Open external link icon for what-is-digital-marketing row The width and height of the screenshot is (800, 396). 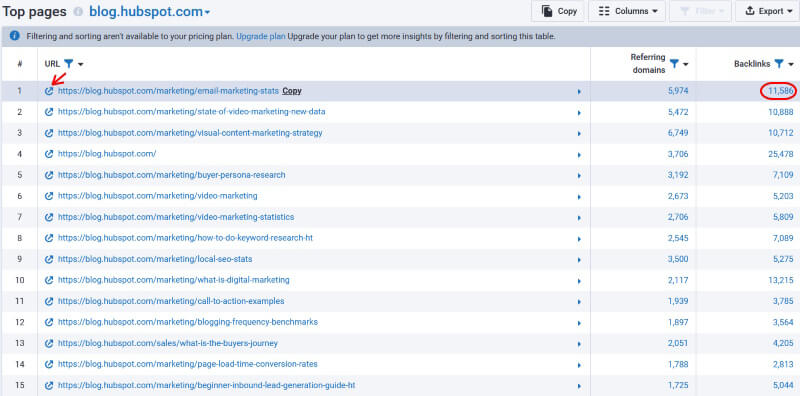(x=49, y=280)
